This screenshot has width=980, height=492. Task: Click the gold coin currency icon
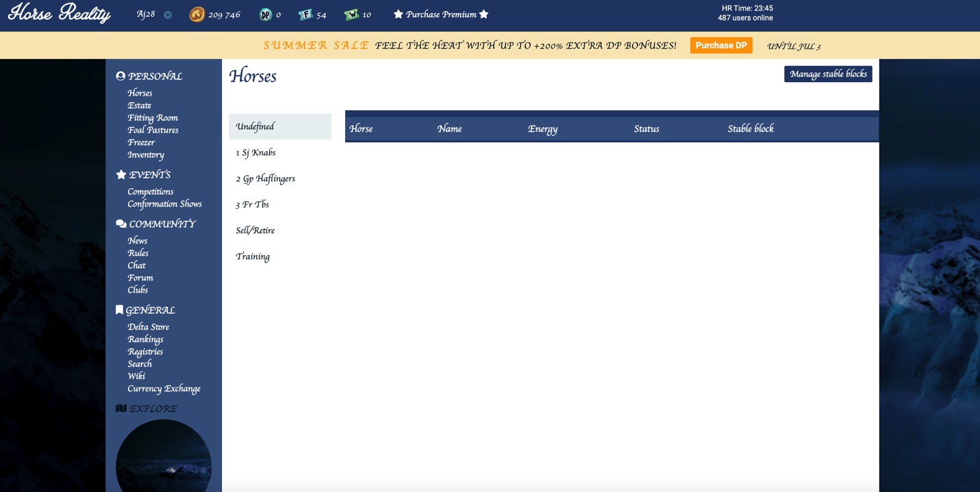[197, 14]
